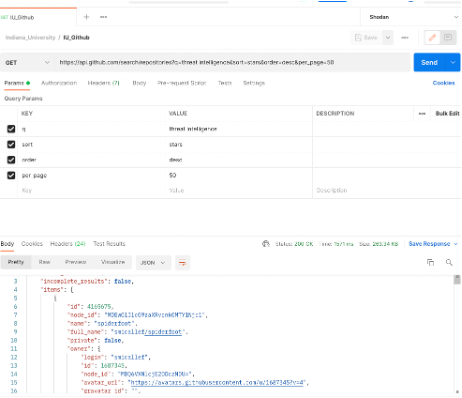Uncheck the per_page parameter checkbox
The height and width of the screenshot is (398, 462).
(11, 175)
